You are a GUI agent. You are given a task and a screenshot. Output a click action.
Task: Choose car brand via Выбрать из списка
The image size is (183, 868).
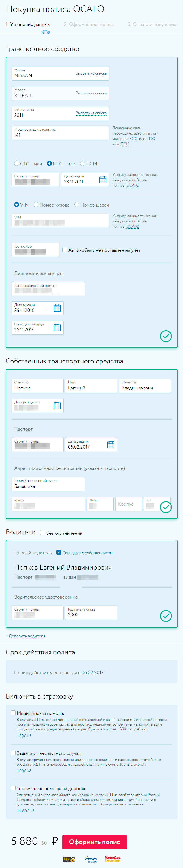click(91, 73)
